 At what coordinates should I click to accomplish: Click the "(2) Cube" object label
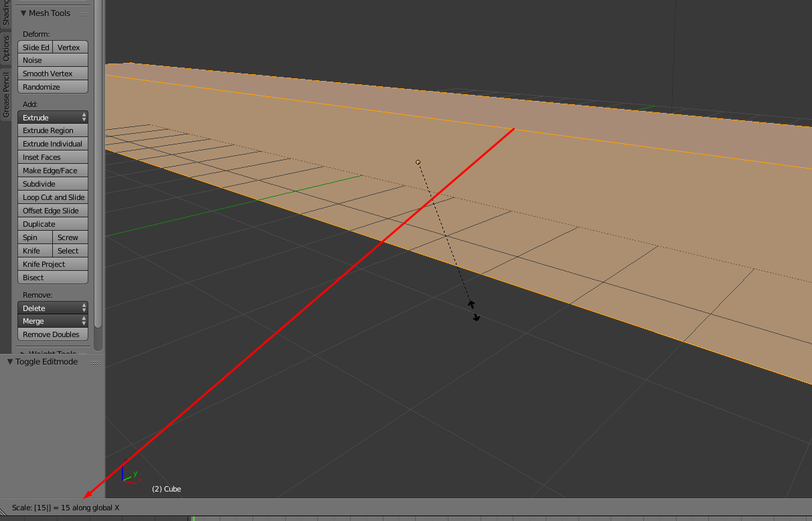(x=167, y=489)
